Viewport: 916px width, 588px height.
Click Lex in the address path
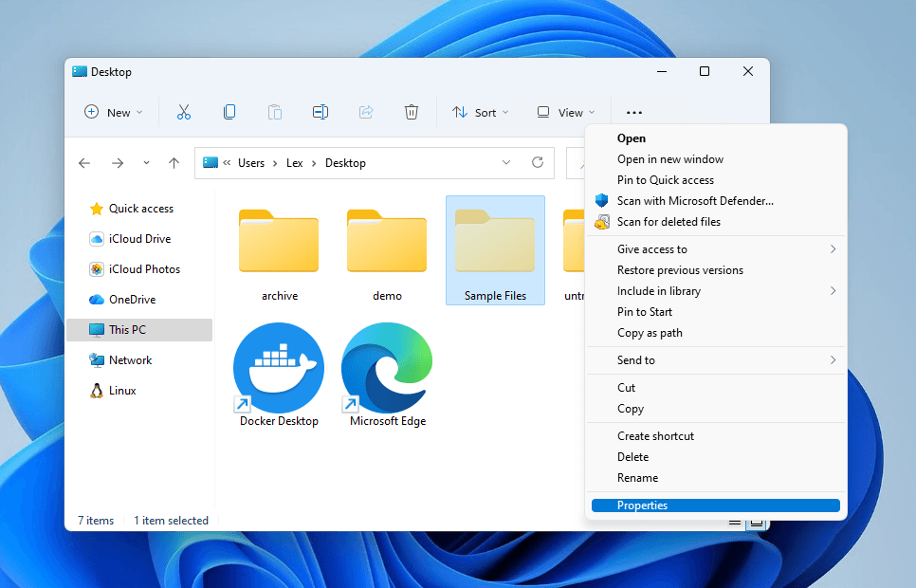[x=294, y=163]
